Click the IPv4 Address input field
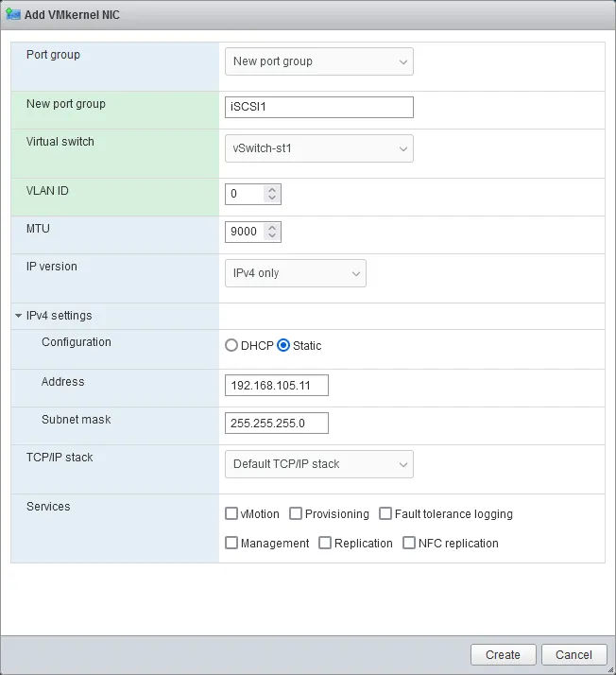The height and width of the screenshot is (675, 616). (x=277, y=386)
